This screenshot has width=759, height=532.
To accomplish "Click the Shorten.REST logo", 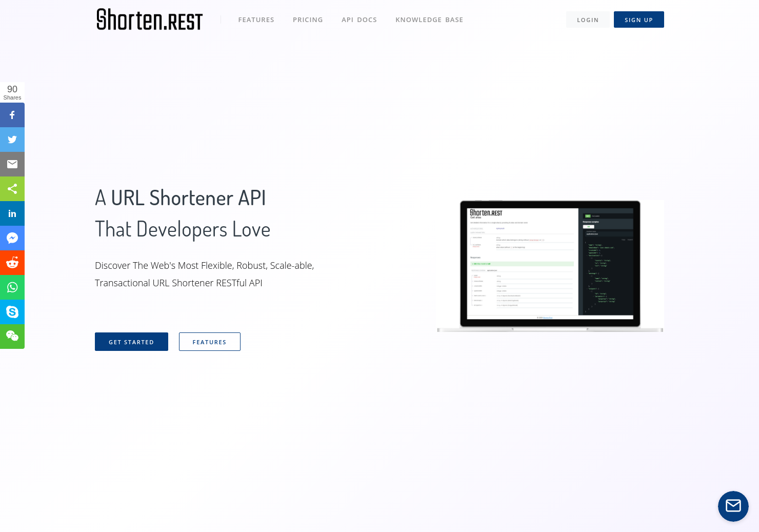I will tap(149, 19).
